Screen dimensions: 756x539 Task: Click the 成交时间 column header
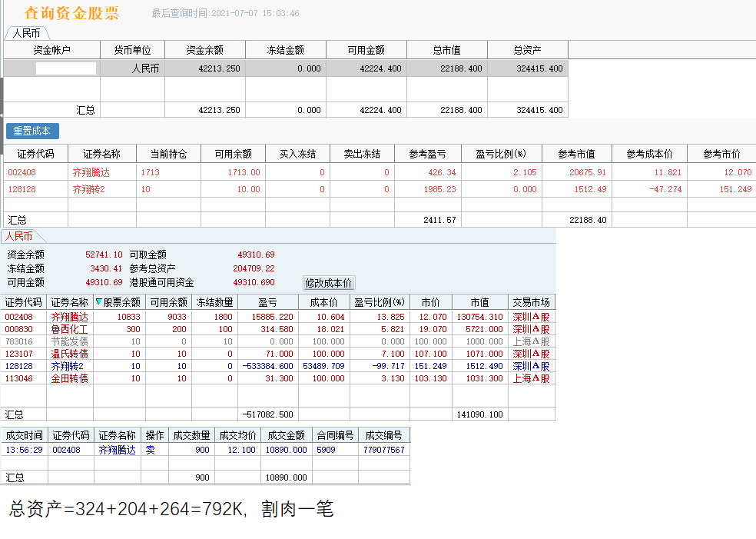24,435
